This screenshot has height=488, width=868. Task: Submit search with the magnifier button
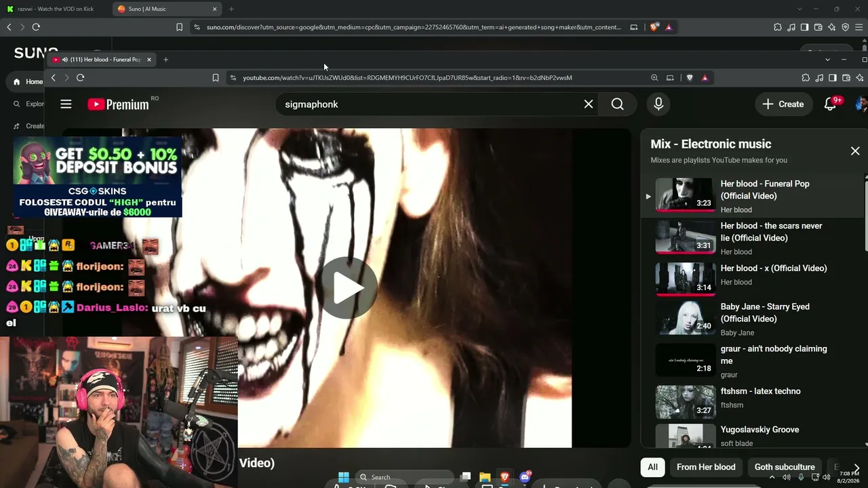(617, 104)
